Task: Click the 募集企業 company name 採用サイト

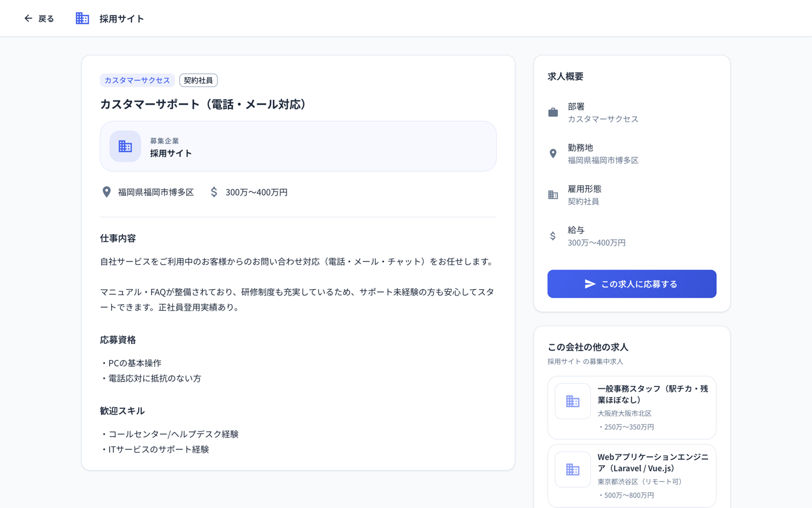Action: (171, 153)
